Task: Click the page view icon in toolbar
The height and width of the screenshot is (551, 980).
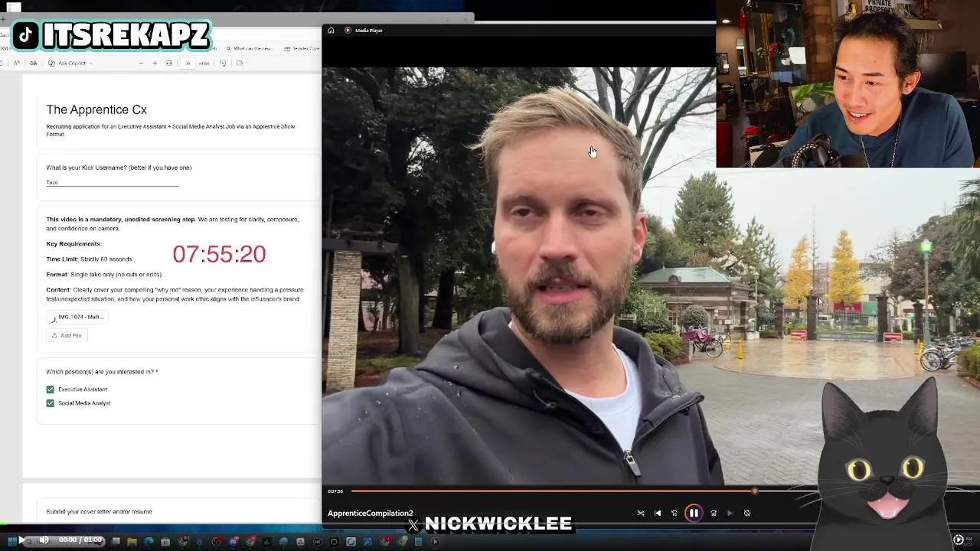Action: tap(240, 64)
